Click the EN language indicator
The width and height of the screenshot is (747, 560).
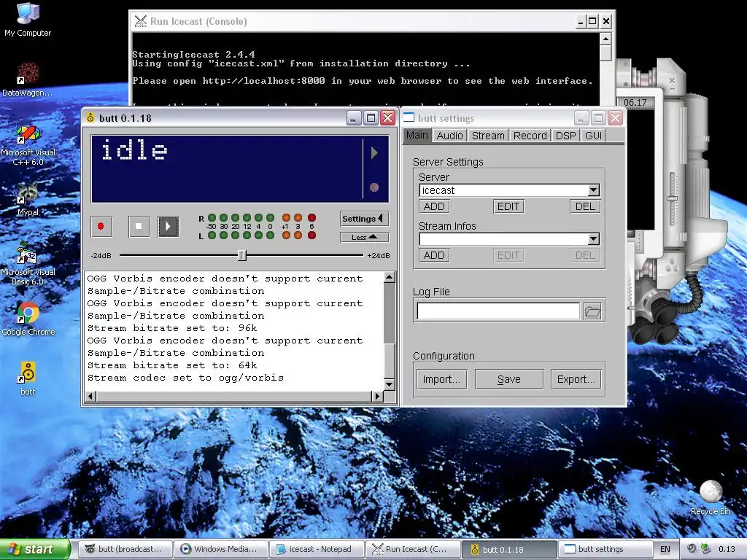coord(665,549)
